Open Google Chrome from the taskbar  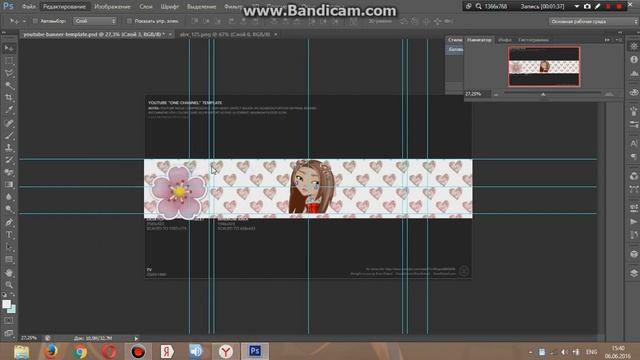(80, 352)
